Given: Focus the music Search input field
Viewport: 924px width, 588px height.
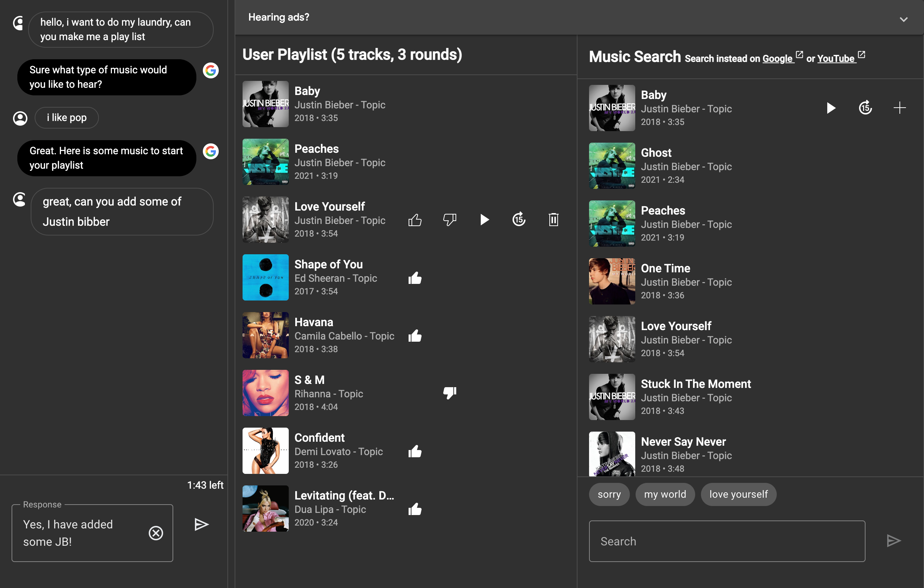Looking at the screenshot, I should coord(727,541).
